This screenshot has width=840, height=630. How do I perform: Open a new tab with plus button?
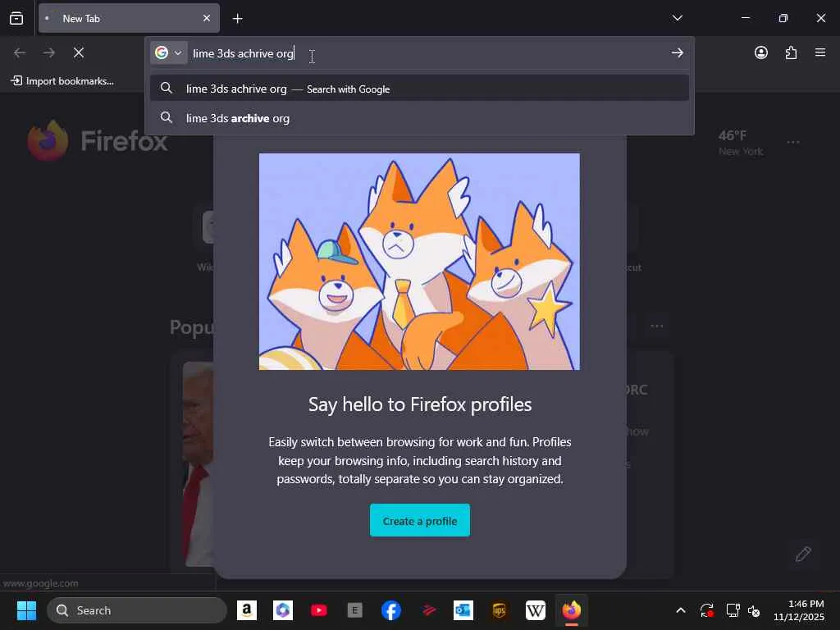pyautogui.click(x=237, y=19)
